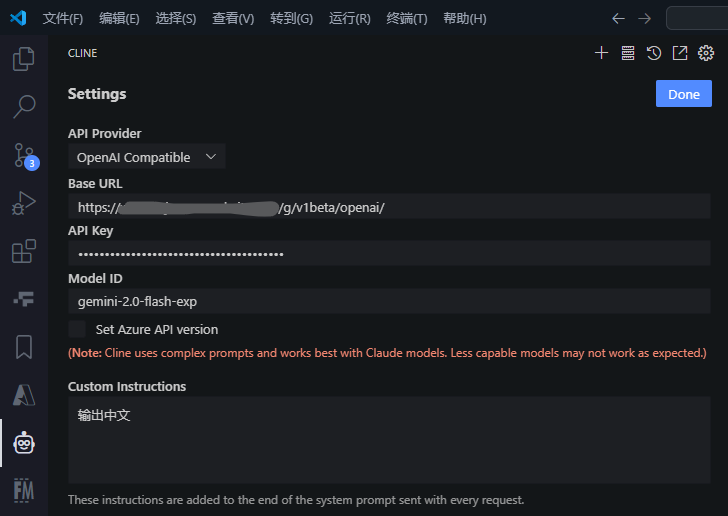Open the Run and Debug view
Image resolution: width=728 pixels, height=516 pixels.
pos(23,203)
